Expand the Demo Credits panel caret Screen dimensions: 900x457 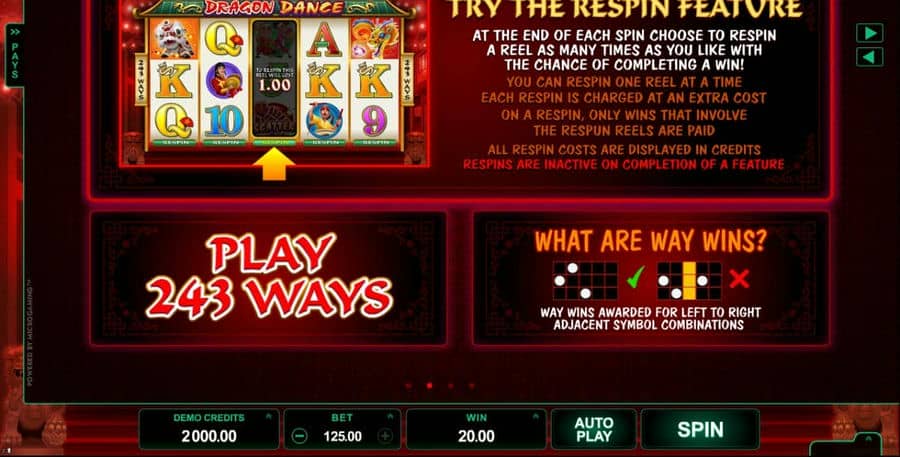[269, 417]
